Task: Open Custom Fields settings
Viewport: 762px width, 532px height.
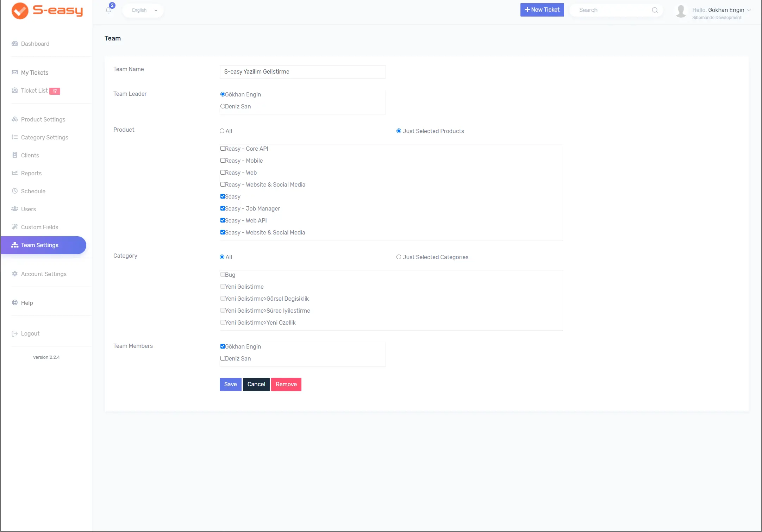Action: [39, 227]
